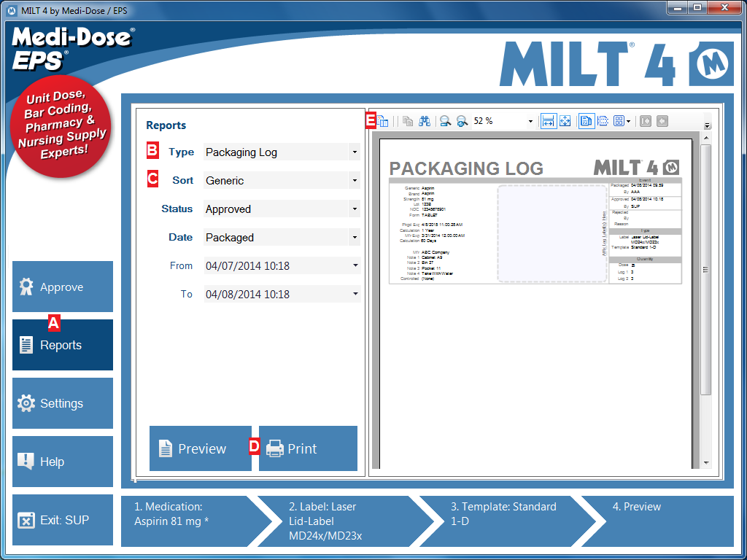Click preview scrollbar down arrow
Viewport: 747px width, 560px height.
[x=706, y=463]
